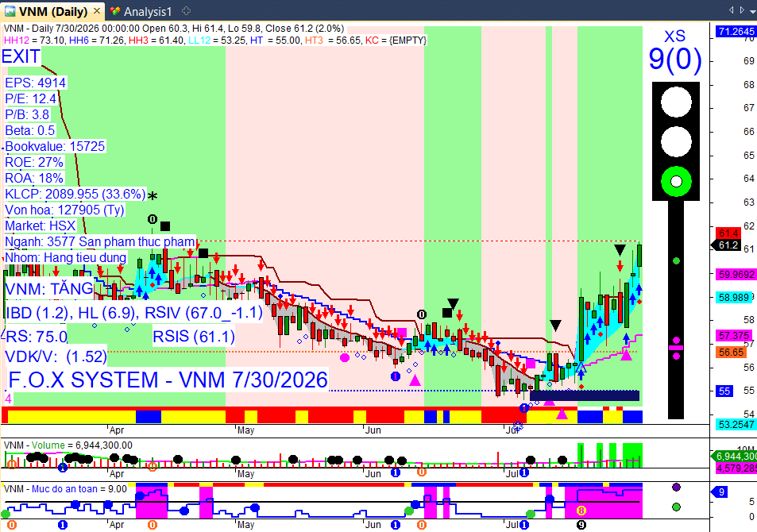This screenshot has height=532, width=757.
Task: Select the 'P/E: 12.4' text
Action: point(30,98)
